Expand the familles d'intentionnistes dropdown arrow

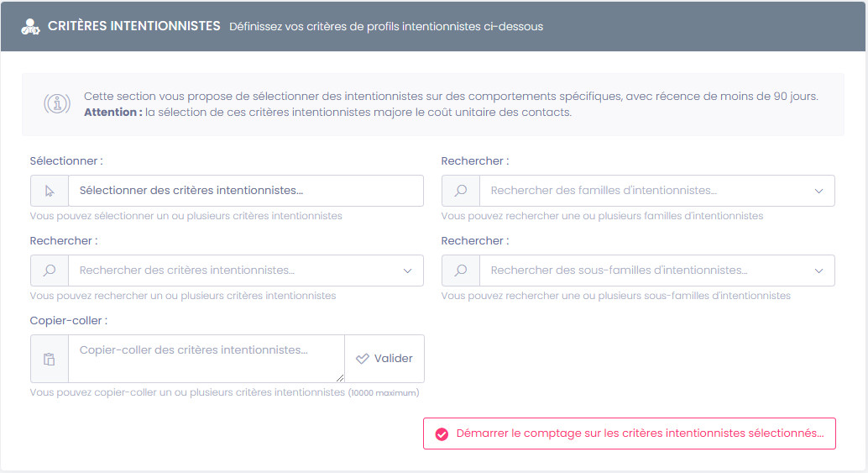coord(818,191)
